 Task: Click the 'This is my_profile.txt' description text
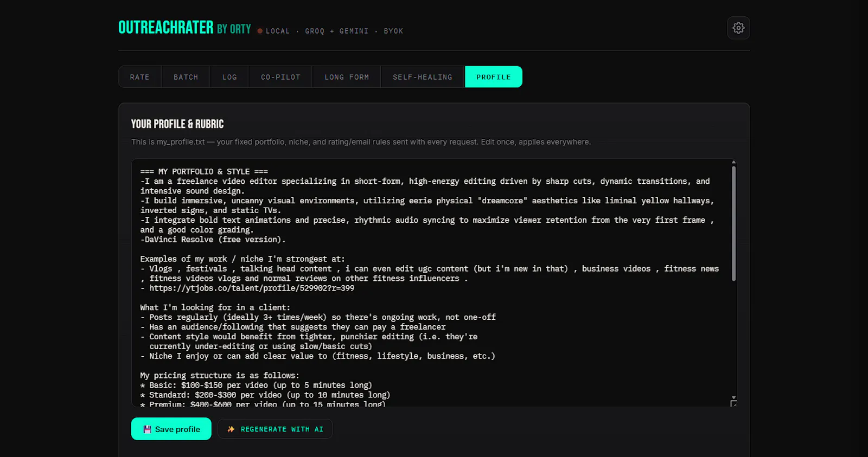(361, 142)
